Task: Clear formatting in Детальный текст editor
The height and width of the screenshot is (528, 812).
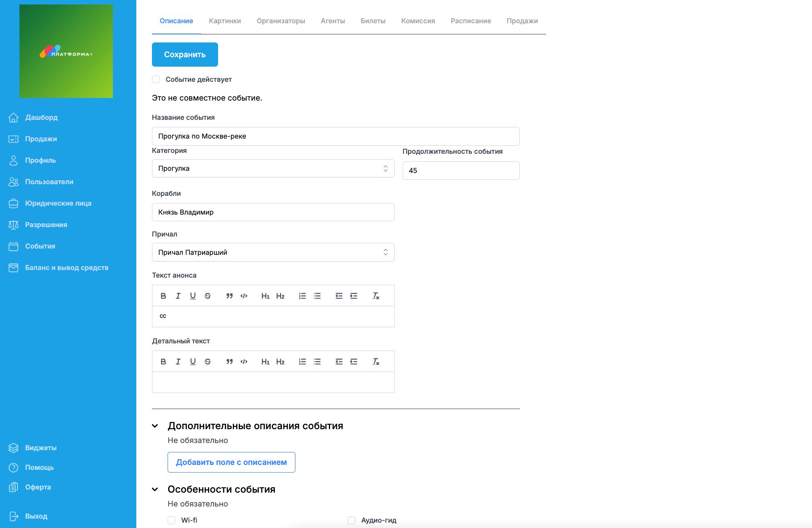Action: point(376,362)
